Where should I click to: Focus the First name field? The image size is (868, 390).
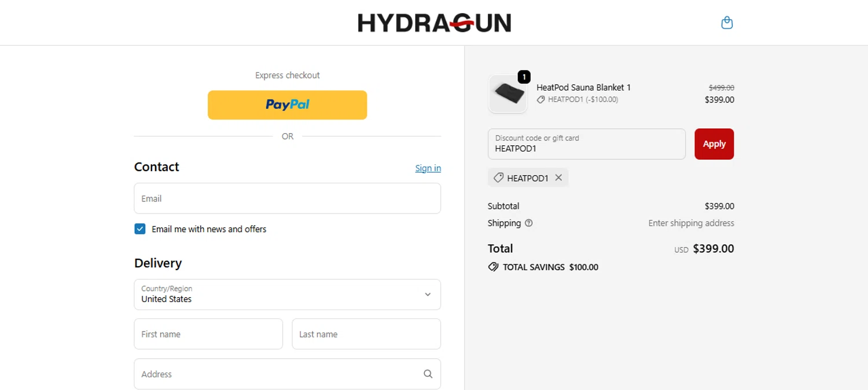(x=208, y=334)
